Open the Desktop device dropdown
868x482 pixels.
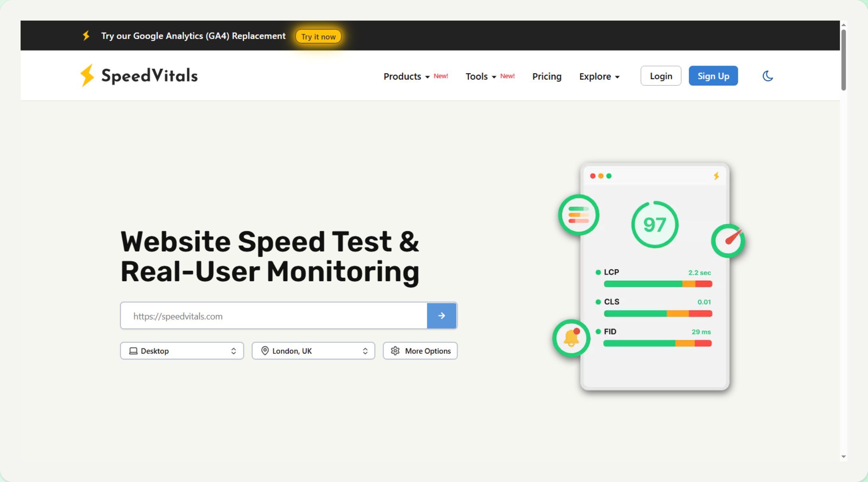[x=182, y=351]
